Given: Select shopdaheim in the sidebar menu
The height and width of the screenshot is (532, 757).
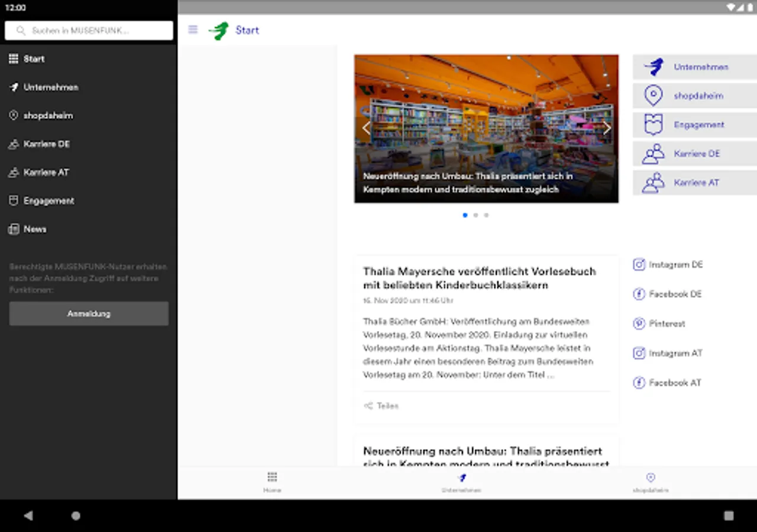Looking at the screenshot, I should (89, 115).
